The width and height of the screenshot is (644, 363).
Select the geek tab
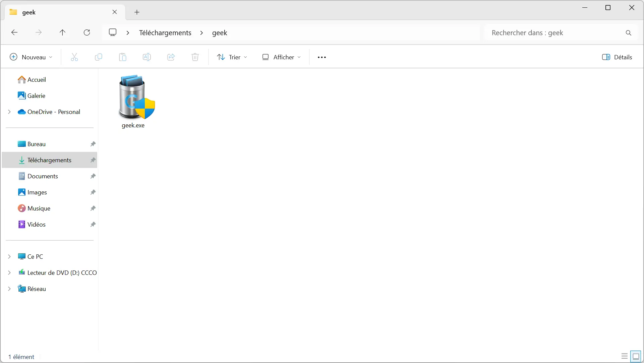pos(65,12)
